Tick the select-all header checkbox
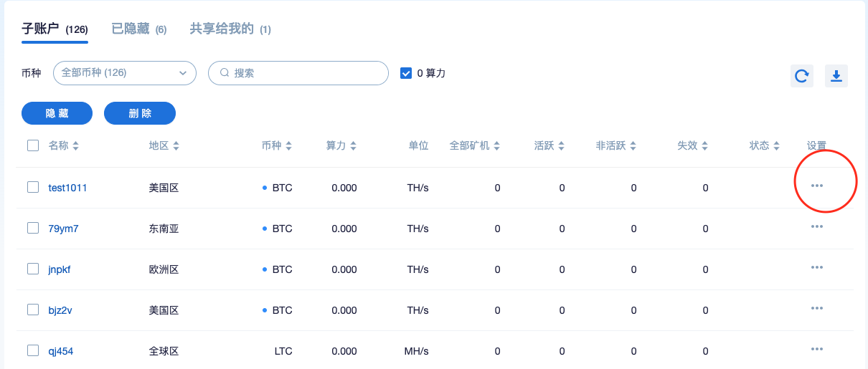 tap(33, 145)
